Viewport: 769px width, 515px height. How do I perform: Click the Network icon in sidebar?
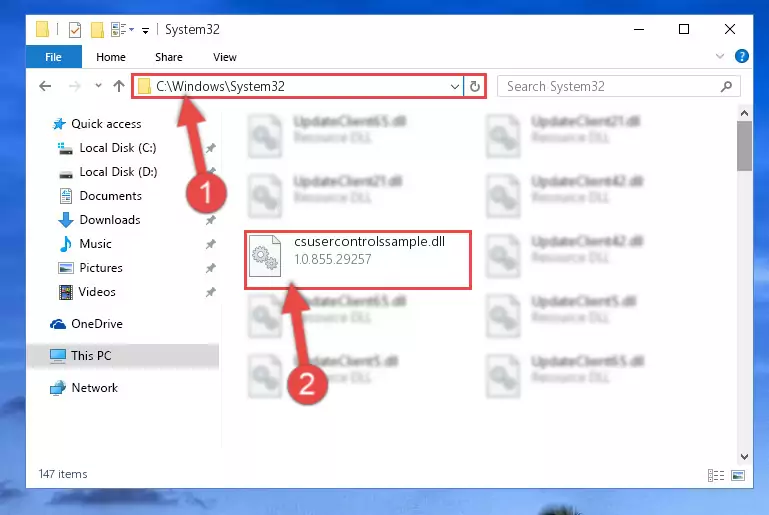[58, 388]
